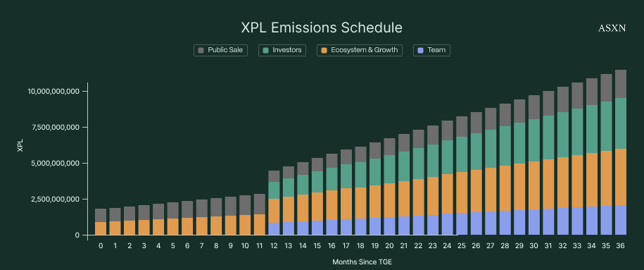Select the month 24 bar's gray Public Sale segment
644x270 pixels.
(447, 130)
